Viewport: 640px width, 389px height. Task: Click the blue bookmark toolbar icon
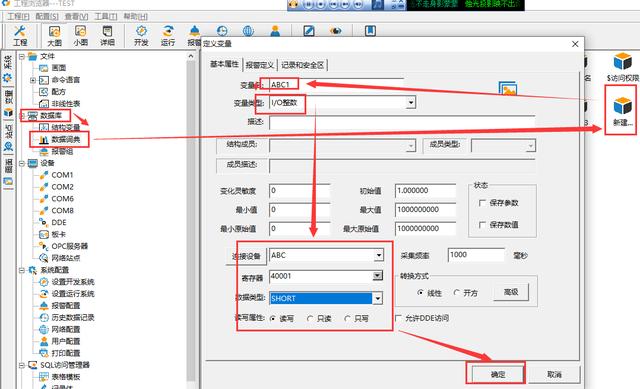click(x=370, y=31)
